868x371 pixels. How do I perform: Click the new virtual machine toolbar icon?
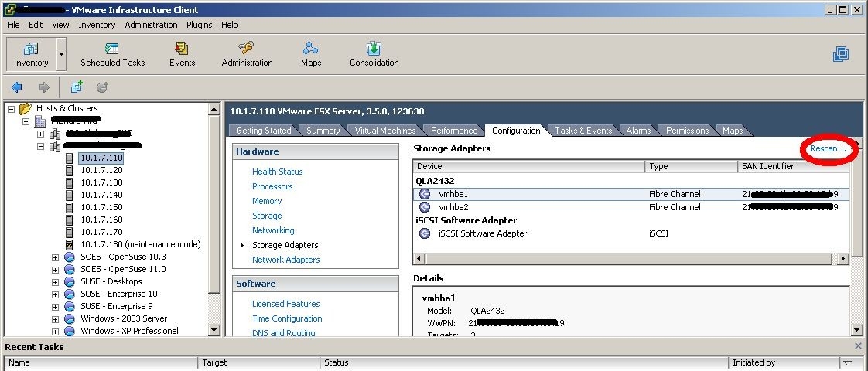pyautogui.click(x=77, y=87)
